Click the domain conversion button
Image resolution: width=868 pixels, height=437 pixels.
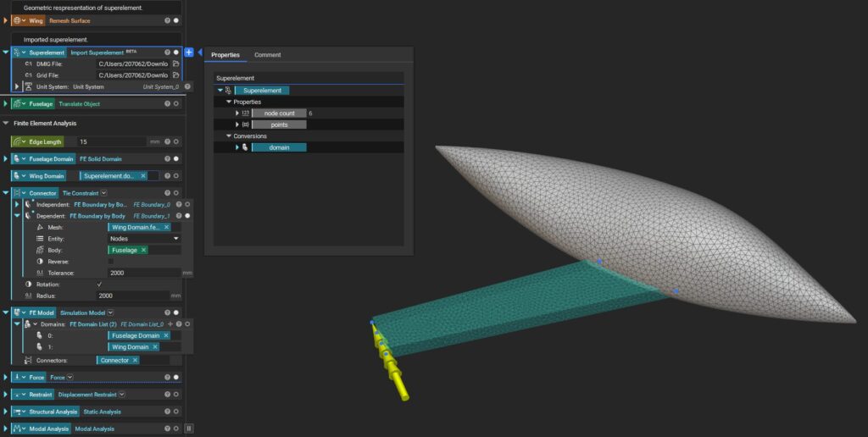278,147
